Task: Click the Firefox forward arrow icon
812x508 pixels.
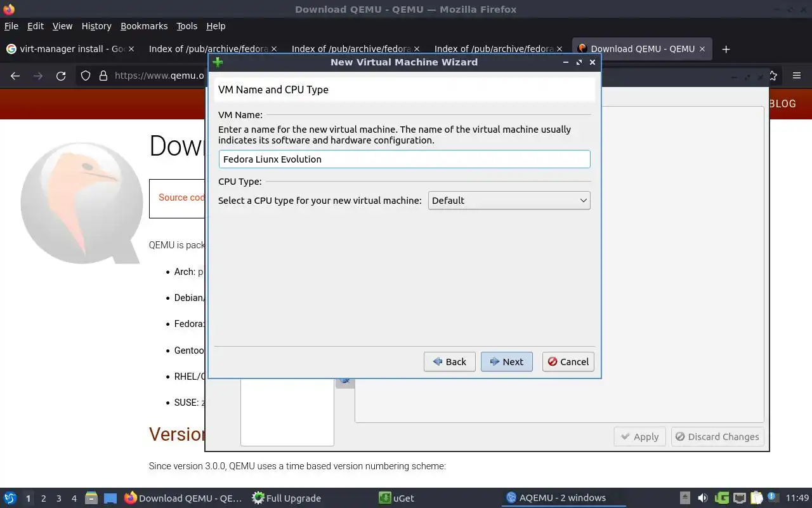Action: pos(38,76)
